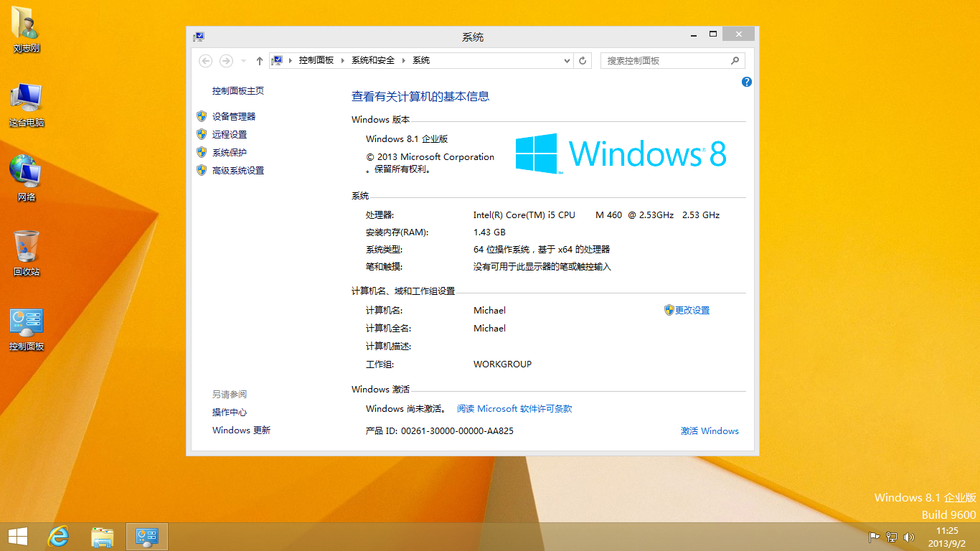Viewport: 980px width, 551px height.
Task: Select the Windows 8.1 企业版 text
Action: coord(407,138)
